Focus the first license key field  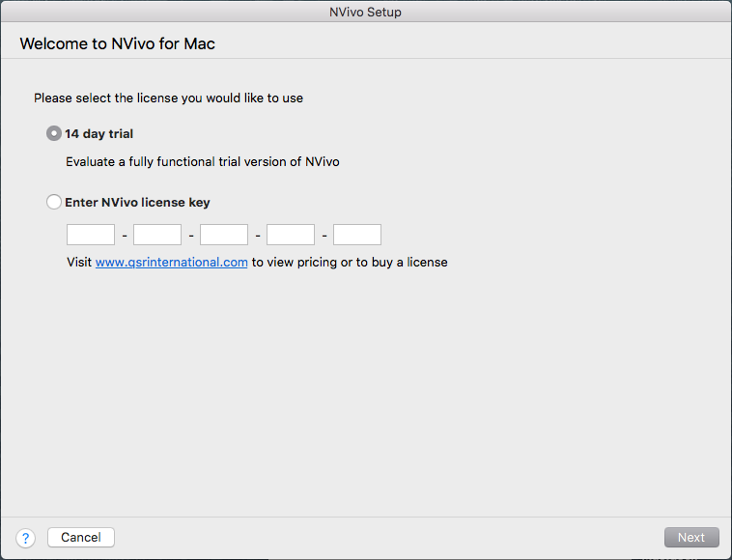[91, 235]
